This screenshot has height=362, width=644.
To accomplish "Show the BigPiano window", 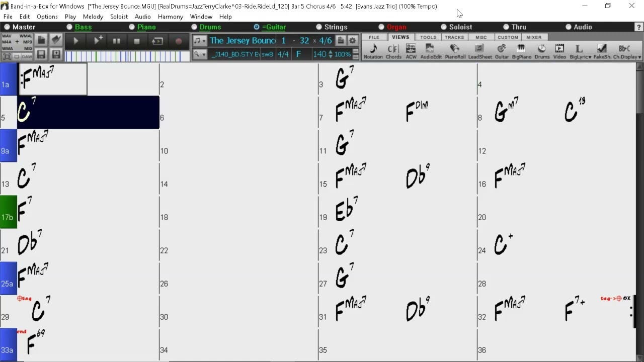I will (521, 51).
